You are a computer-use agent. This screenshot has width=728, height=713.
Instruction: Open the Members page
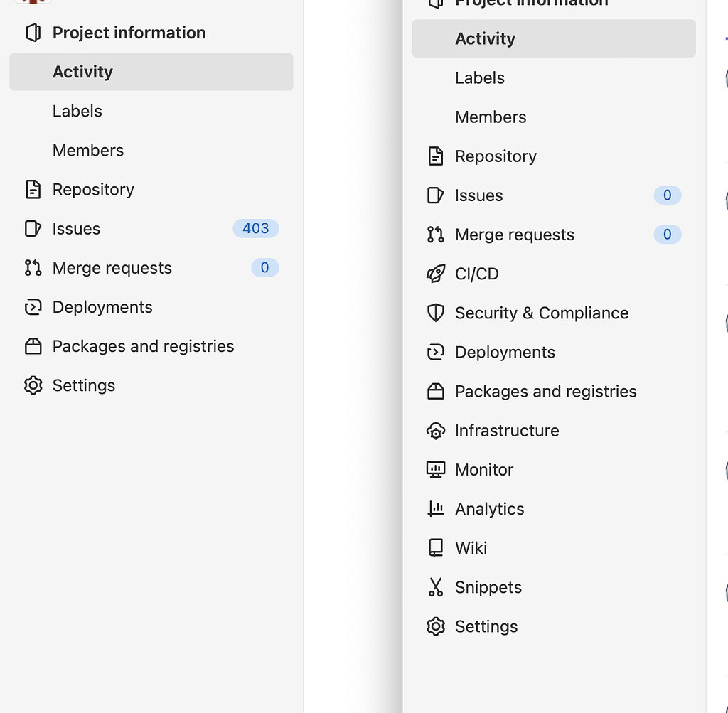tap(87, 150)
